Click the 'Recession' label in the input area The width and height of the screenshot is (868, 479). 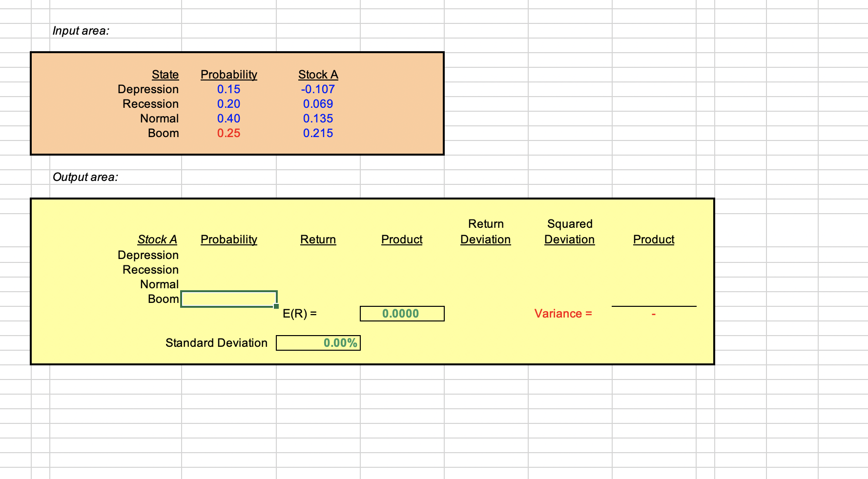point(151,104)
